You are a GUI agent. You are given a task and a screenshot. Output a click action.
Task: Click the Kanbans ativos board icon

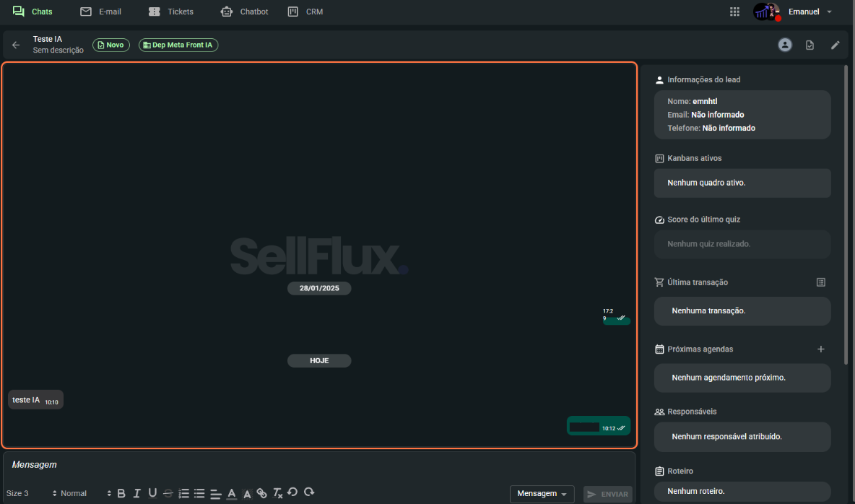click(x=659, y=159)
